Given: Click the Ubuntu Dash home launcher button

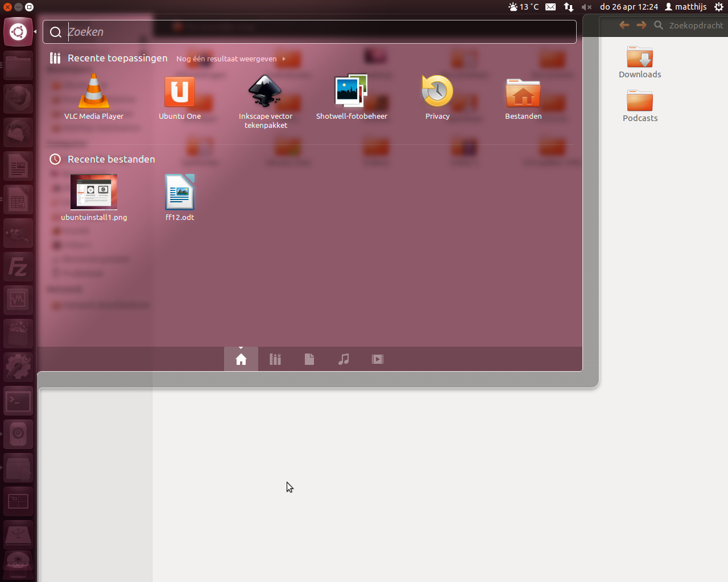Looking at the screenshot, I should coord(18,32).
